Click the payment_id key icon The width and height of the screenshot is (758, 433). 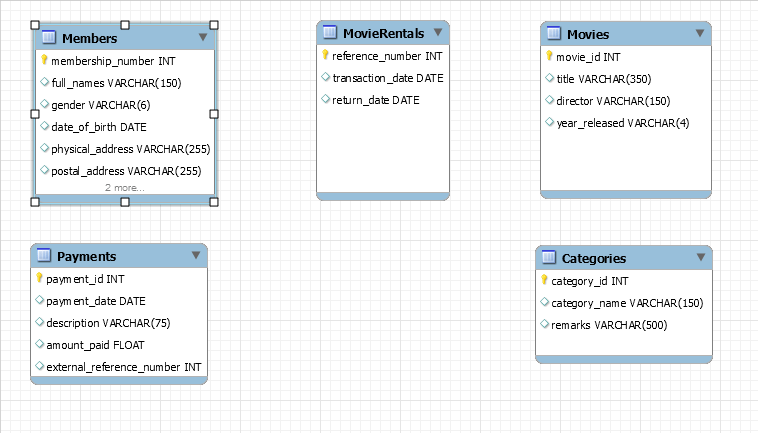click(x=40, y=278)
